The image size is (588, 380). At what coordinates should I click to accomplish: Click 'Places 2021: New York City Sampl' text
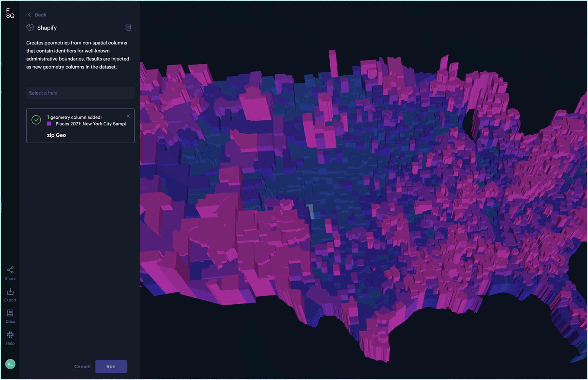[x=91, y=124]
